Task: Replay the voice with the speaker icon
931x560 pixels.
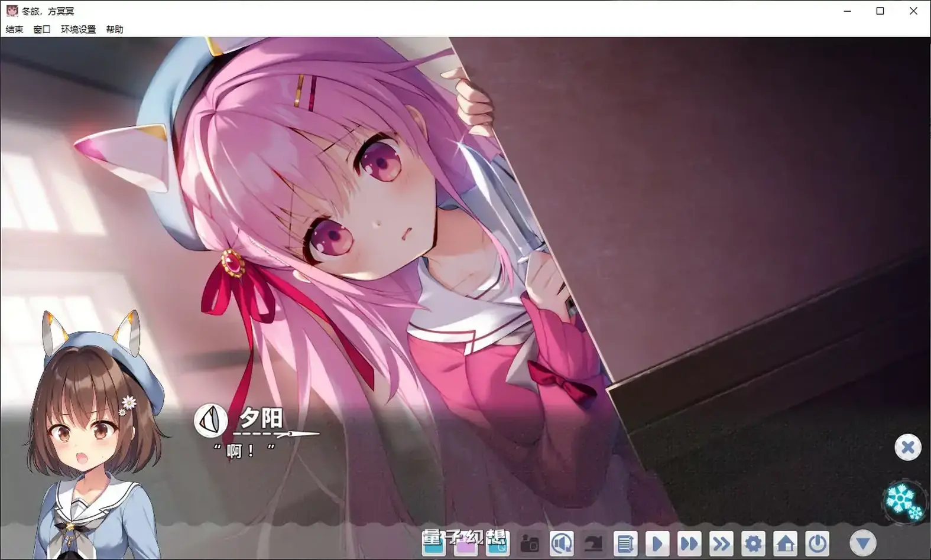Action: tap(562, 543)
